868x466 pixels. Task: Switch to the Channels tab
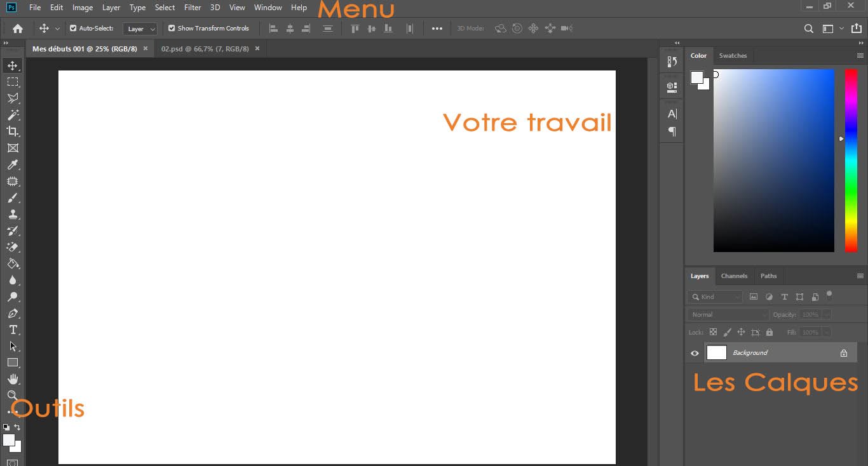[734, 276]
